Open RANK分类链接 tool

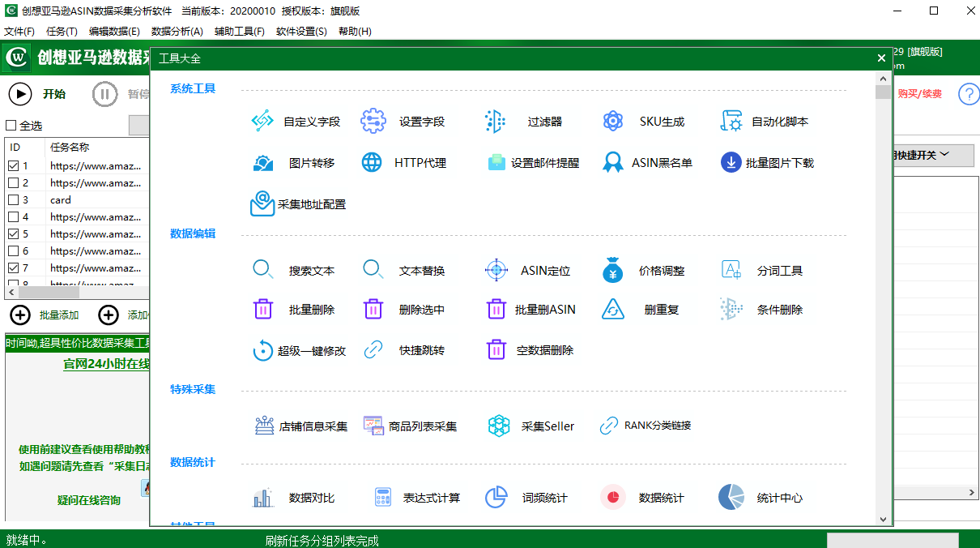coord(645,426)
